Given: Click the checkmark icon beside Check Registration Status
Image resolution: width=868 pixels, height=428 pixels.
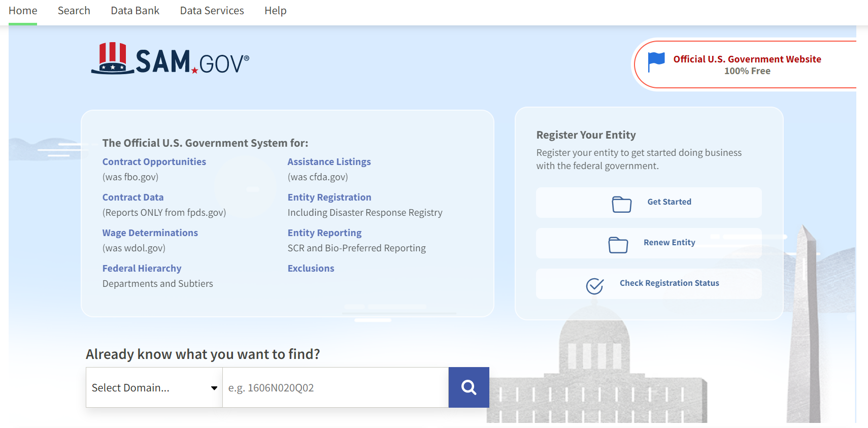Looking at the screenshot, I should coord(594,286).
